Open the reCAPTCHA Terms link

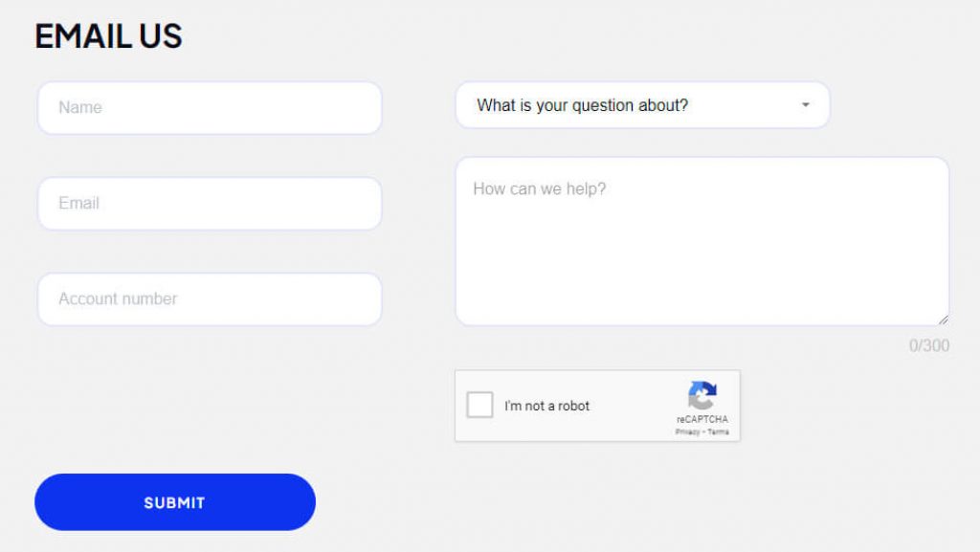719,432
